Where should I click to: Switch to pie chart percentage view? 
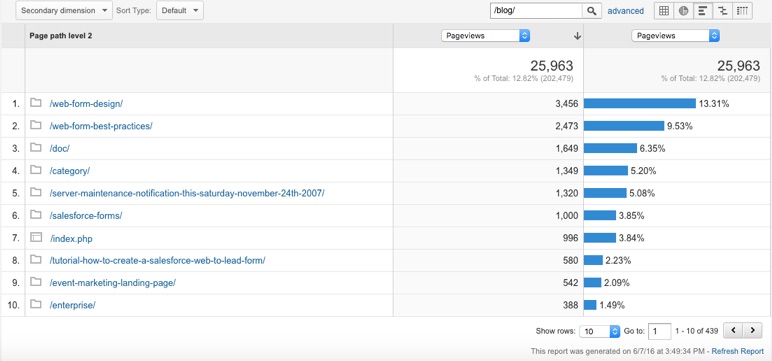point(683,11)
